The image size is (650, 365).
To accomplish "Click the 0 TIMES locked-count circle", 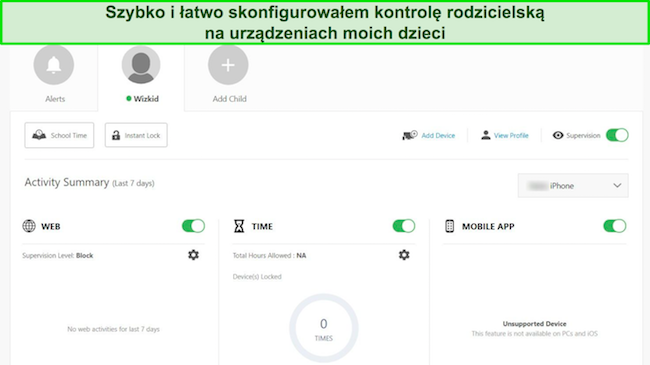I will click(x=324, y=328).
